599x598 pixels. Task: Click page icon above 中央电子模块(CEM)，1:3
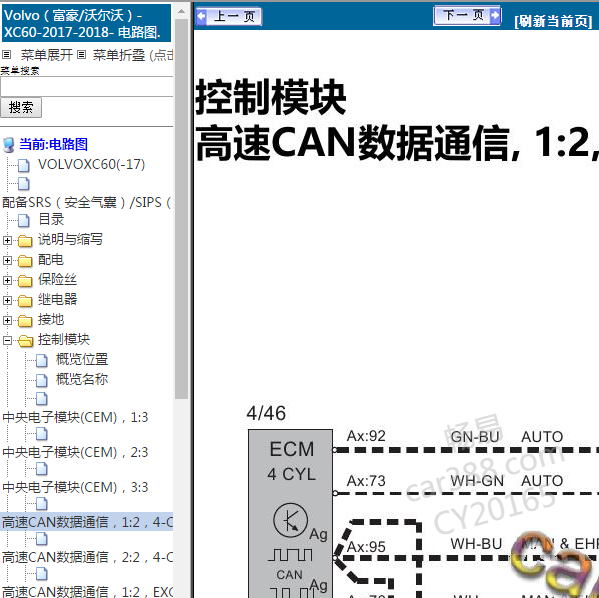42,399
